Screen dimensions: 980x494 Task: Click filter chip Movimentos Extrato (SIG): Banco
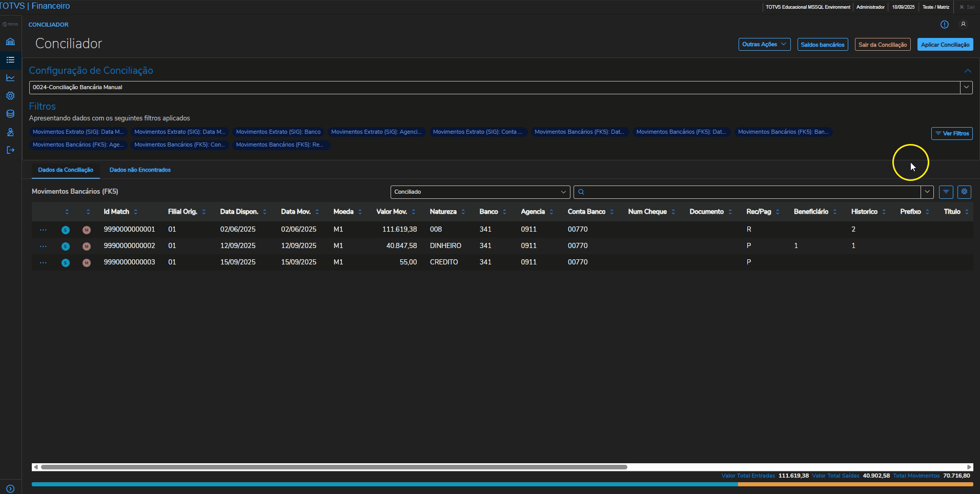[278, 132]
